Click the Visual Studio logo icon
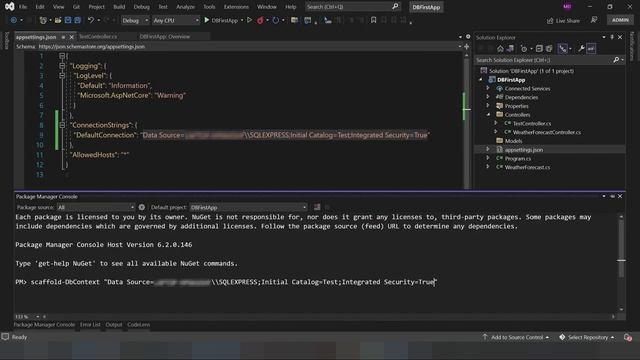The height and width of the screenshot is (360, 640). coord(9,7)
